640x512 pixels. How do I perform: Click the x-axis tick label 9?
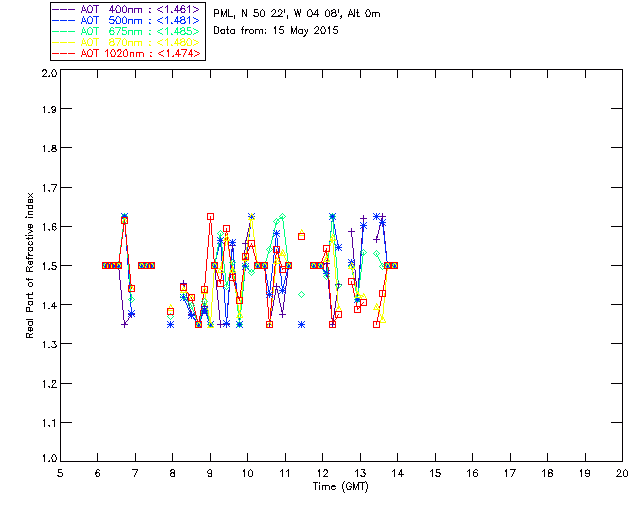(x=210, y=473)
